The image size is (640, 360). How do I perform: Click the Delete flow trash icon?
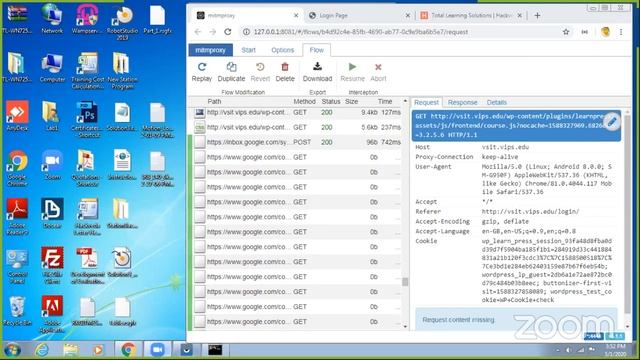click(x=285, y=67)
